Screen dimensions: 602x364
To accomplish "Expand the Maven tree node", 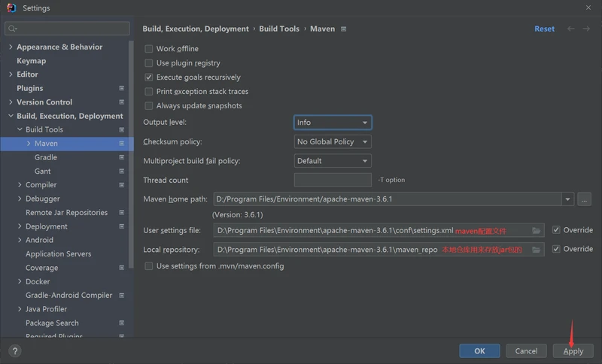I will click(29, 144).
